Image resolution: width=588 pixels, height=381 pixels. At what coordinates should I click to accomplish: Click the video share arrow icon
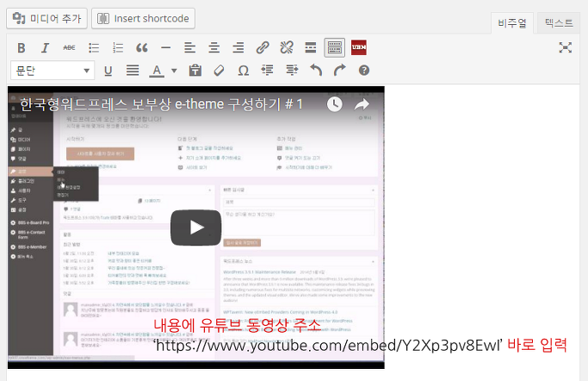pyautogui.click(x=362, y=104)
